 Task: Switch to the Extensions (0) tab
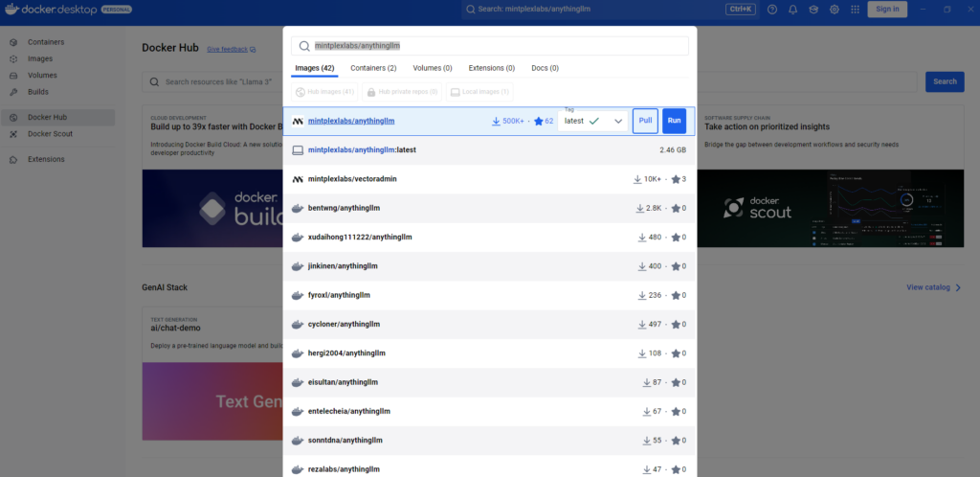(492, 68)
